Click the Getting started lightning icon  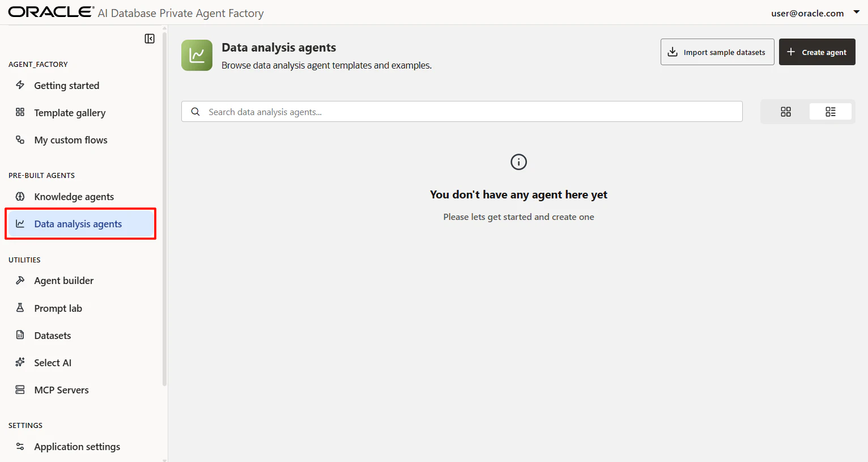[x=20, y=85]
